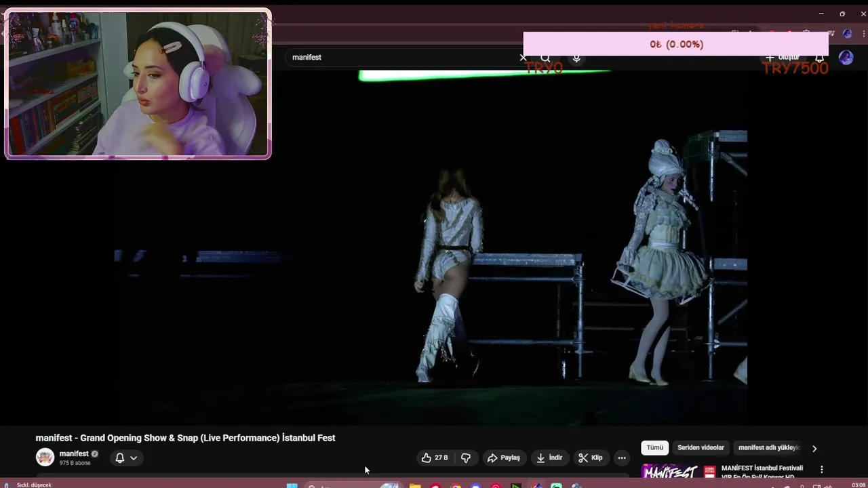868x488 pixels.
Task: Create a clip with the Klip button
Action: (x=590, y=457)
